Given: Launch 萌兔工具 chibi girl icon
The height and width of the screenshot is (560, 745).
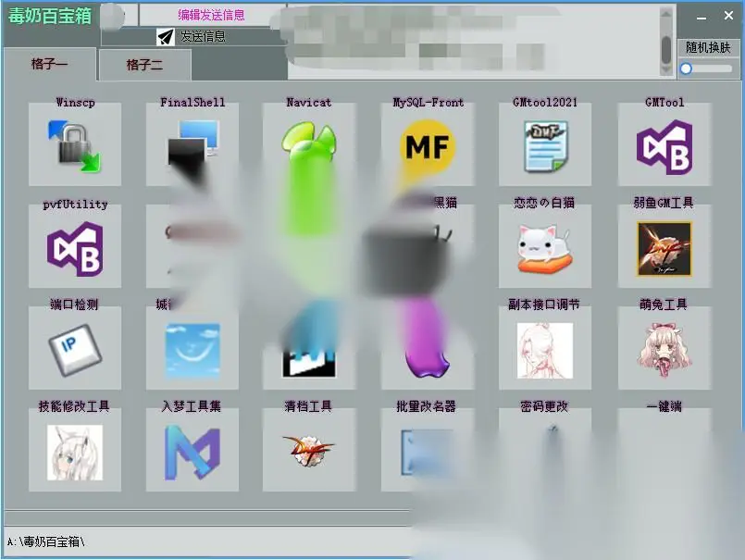Looking at the screenshot, I should tap(664, 351).
